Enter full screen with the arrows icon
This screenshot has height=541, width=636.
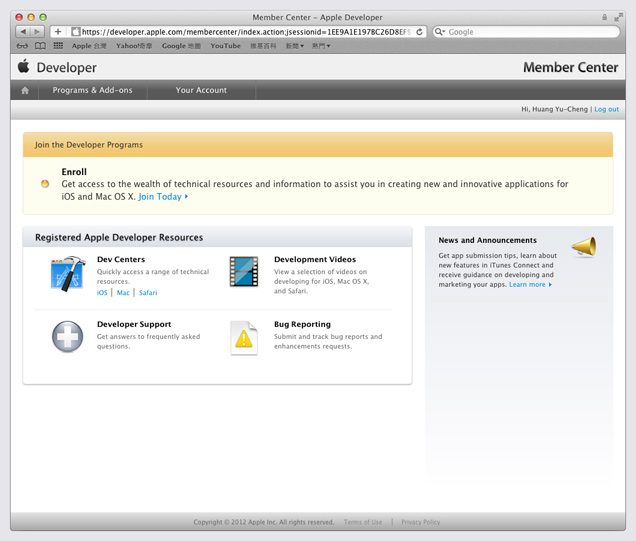tap(618, 17)
